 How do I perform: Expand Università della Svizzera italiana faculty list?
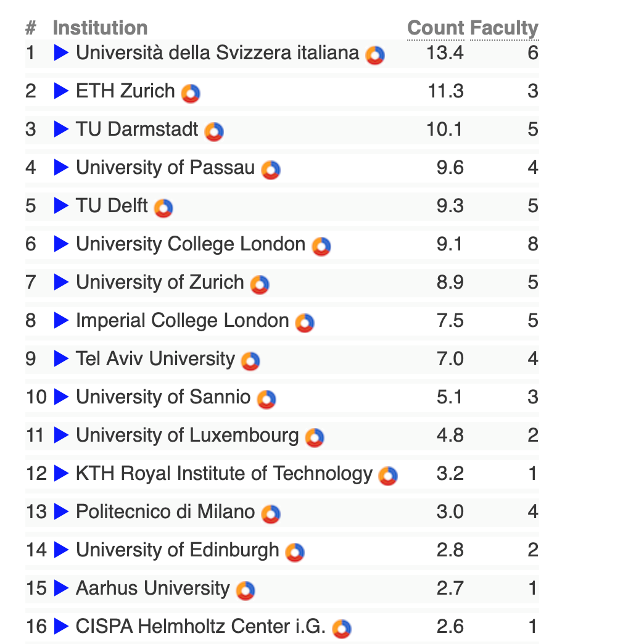point(61,53)
